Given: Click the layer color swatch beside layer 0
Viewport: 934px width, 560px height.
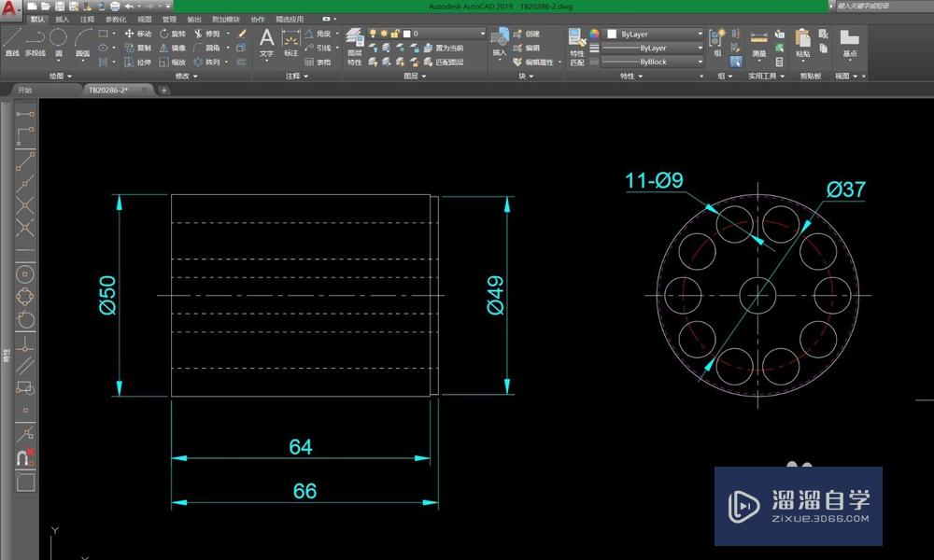Looking at the screenshot, I should (406, 32).
